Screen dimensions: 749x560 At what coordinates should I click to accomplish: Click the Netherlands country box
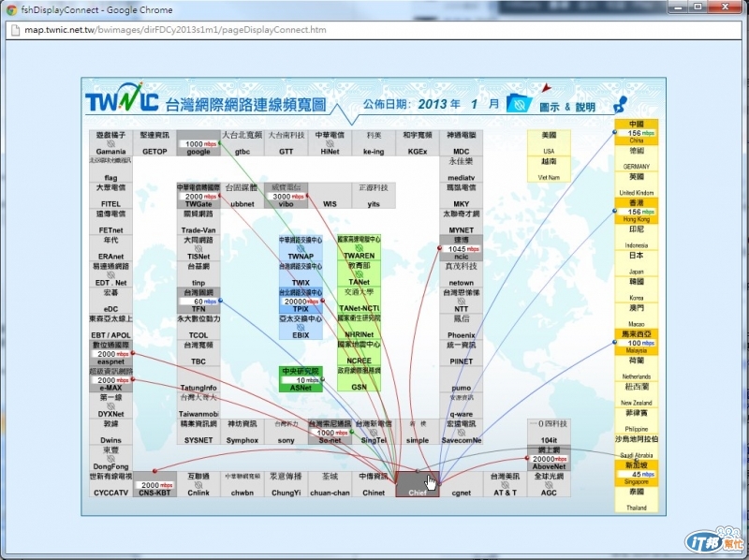pyautogui.click(x=637, y=368)
